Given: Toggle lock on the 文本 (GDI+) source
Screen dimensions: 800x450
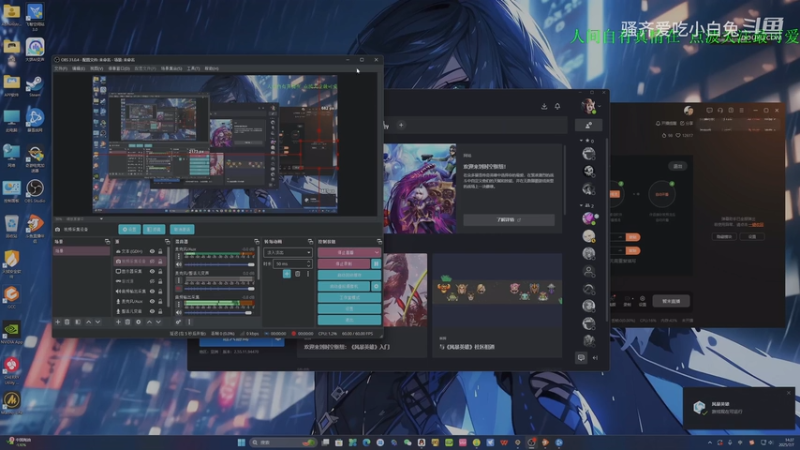Looking at the screenshot, I should [160, 252].
